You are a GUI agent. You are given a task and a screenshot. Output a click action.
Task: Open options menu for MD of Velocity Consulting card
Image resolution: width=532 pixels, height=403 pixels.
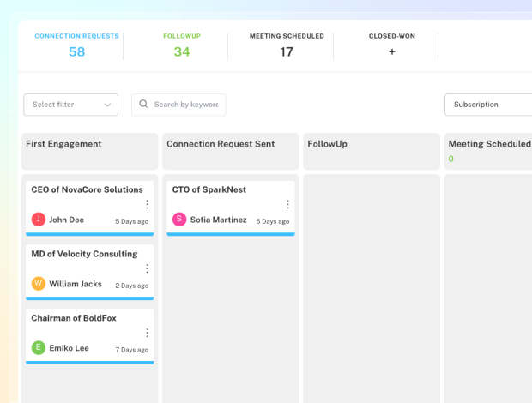(x=147, y=268)
